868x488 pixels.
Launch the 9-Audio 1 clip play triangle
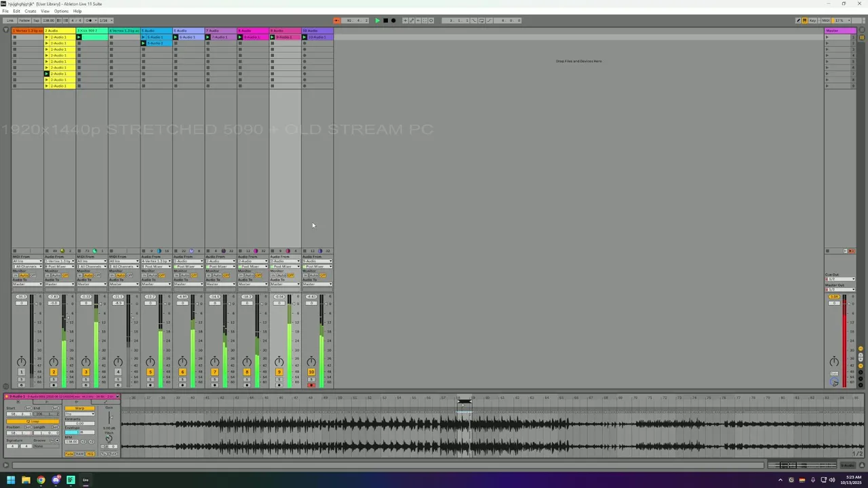(273, 37)
